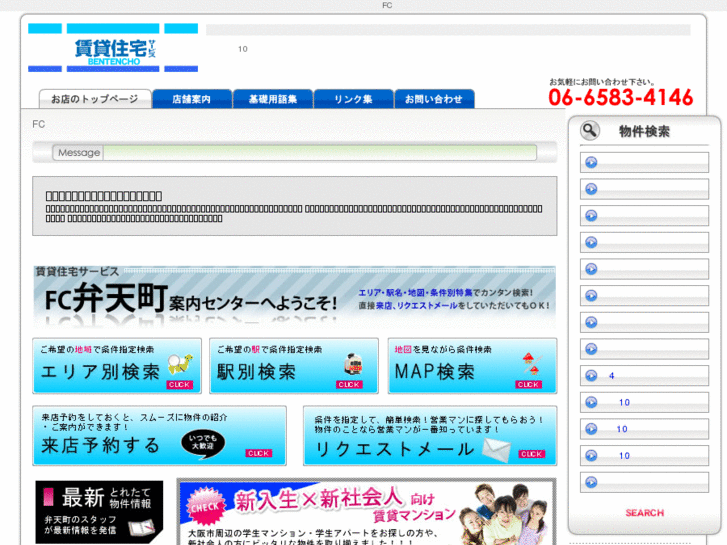Screen dimensions: 727x545
Task: Click the CHECK starburst badge
Action: tap(205, 507)
